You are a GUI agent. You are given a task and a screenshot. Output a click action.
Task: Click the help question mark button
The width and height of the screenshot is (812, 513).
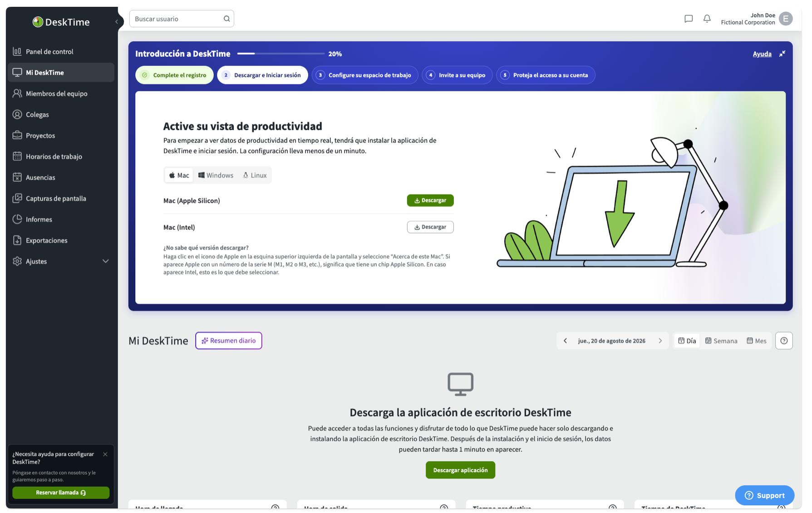(x=784, y=341)
